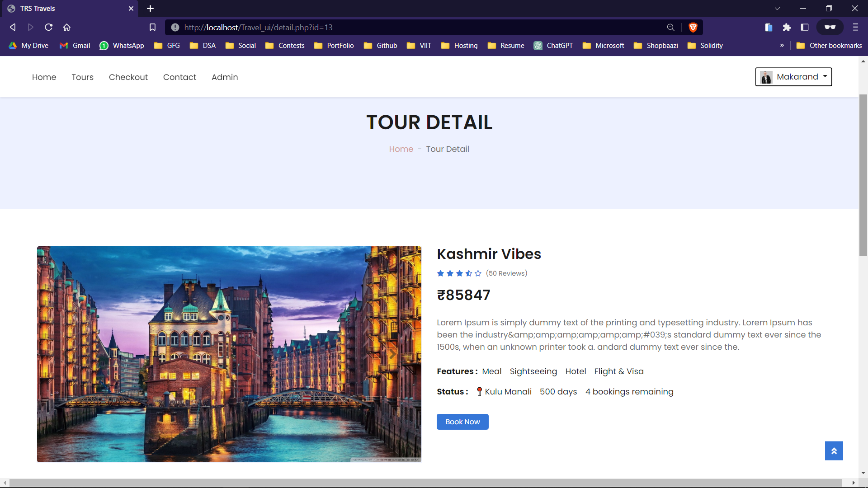
Task: Click the Kulu Manali location pin icon
Action: pos(480,392)
